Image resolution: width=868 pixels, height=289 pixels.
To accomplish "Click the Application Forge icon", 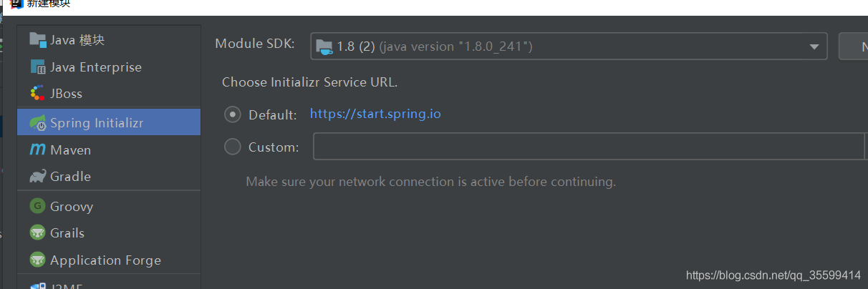I will tap(37, 260).
